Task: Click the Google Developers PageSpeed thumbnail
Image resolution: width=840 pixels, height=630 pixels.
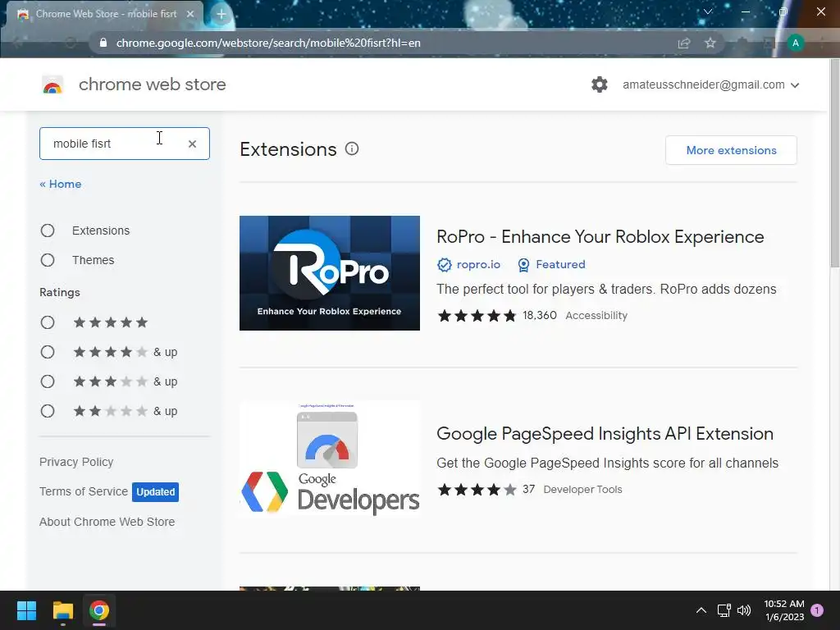Action: 330,459
